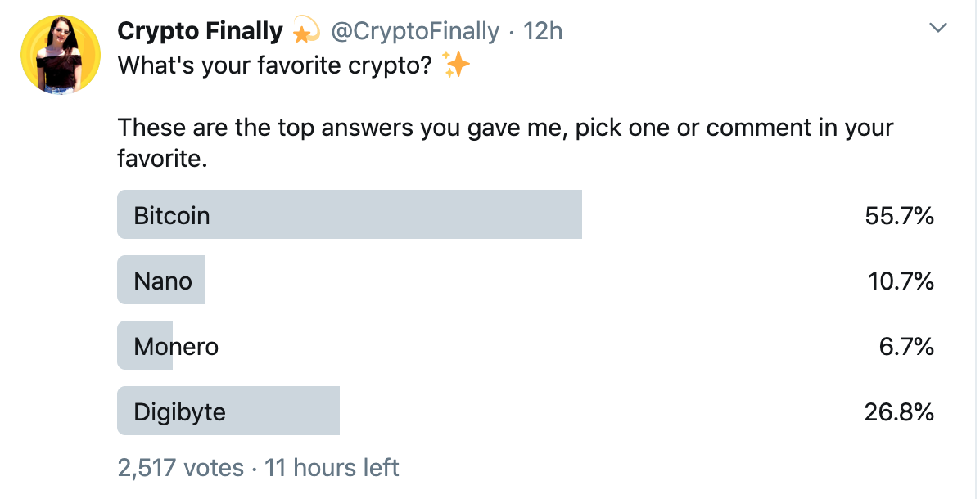Click the 10.7% Nano result percentage
Viewport: 980px width, 499px height.
(901, 281)
